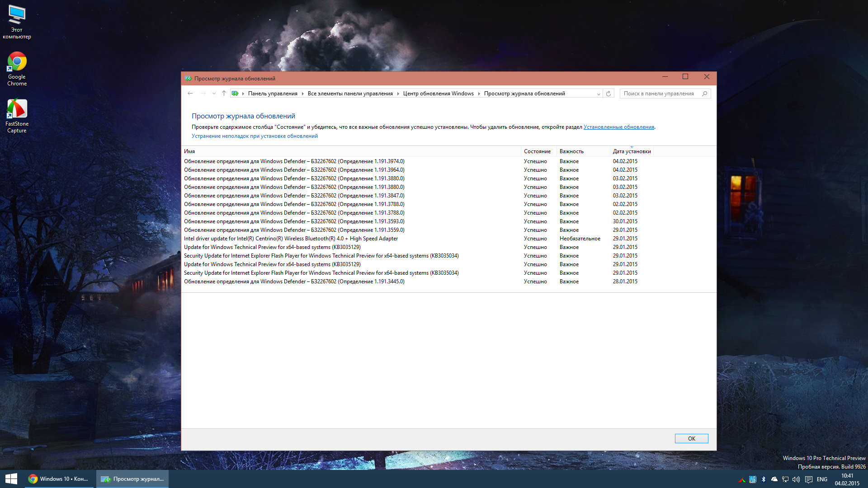868x488 pixels.
Task: Click the refresh address bar icon
Action: click(609, 94)
